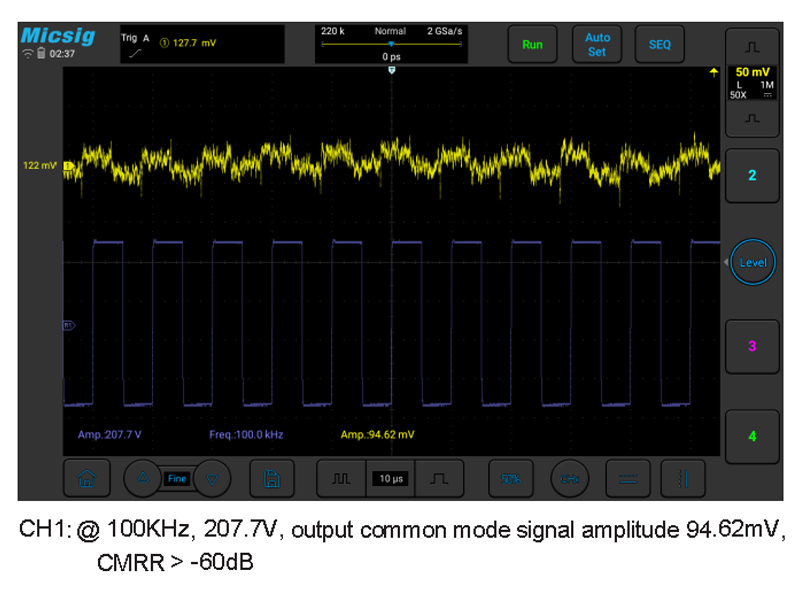Image resolution: width=800 pixels, height=600 pixels.
Task: Toggle the SEQ single sequence button
Action: pyautogui.click(x=660, y=45)
